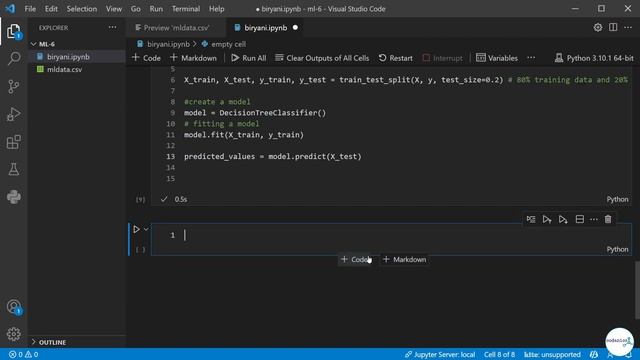Viewport: 640px width, 360px height.
Task: Open editor More Actions ellipsis
Action: [x=628, y=27]
